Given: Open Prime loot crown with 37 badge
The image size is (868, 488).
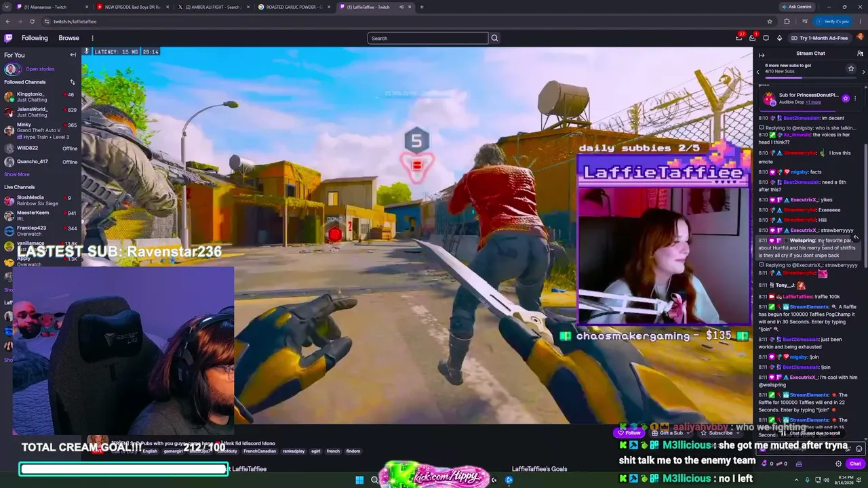Looking at the screenshot, I should click(739, 38).
